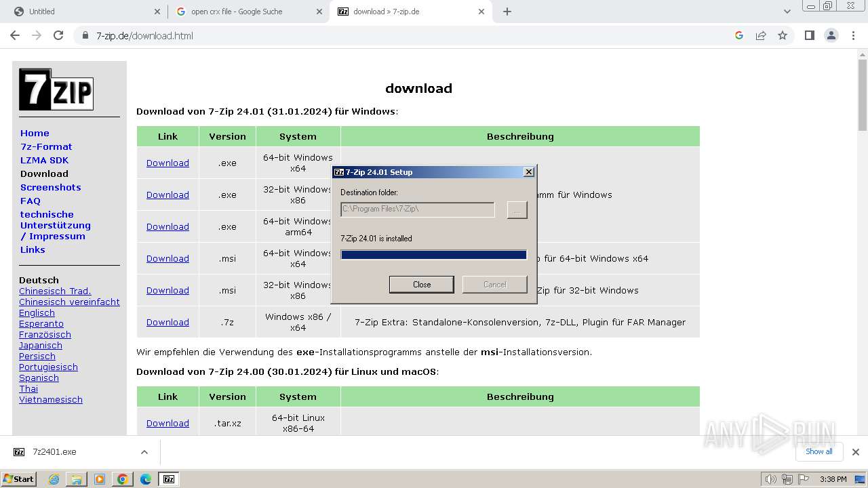868x488 pixels.
Task: Open the Chrome profile avatar
Action: point(831,35)
